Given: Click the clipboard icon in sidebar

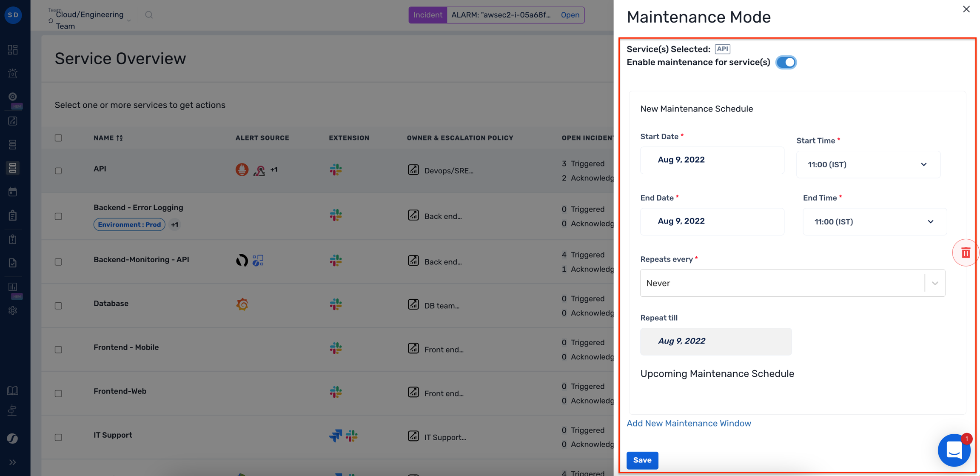Looking at the screenshot, I should pos(13,215).
